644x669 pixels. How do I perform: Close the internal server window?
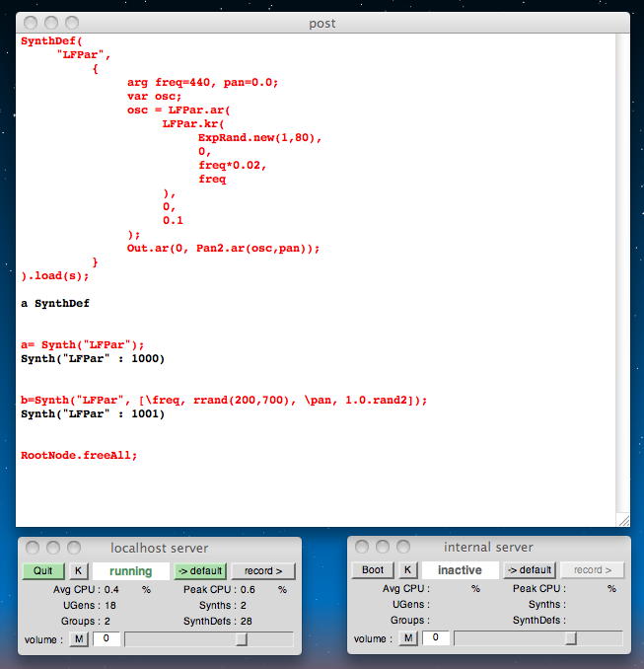[x=362, y=547]
